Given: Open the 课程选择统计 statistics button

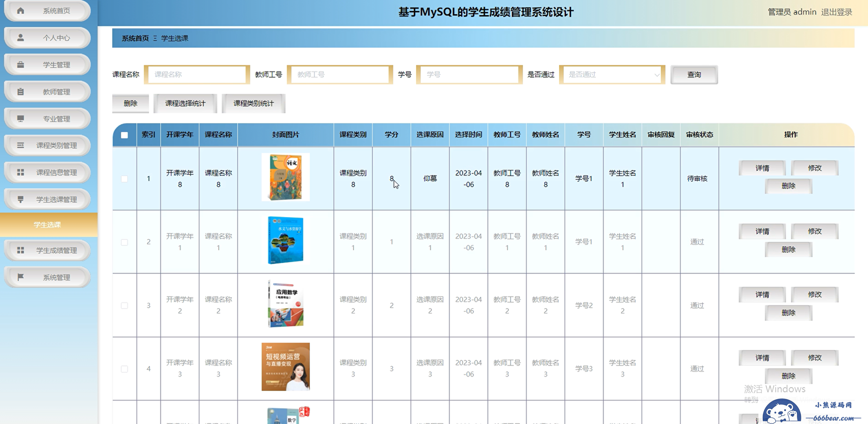Looking at the screenshot, I should click(185, 103).
